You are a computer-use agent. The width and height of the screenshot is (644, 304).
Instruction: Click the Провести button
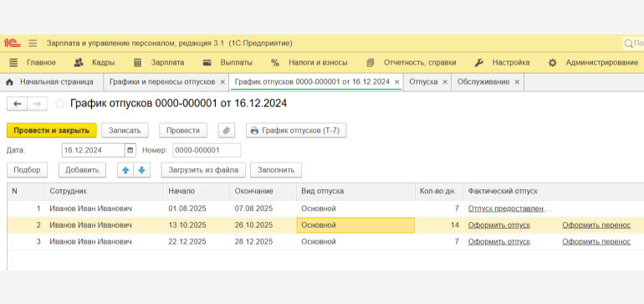coord(183,131)
